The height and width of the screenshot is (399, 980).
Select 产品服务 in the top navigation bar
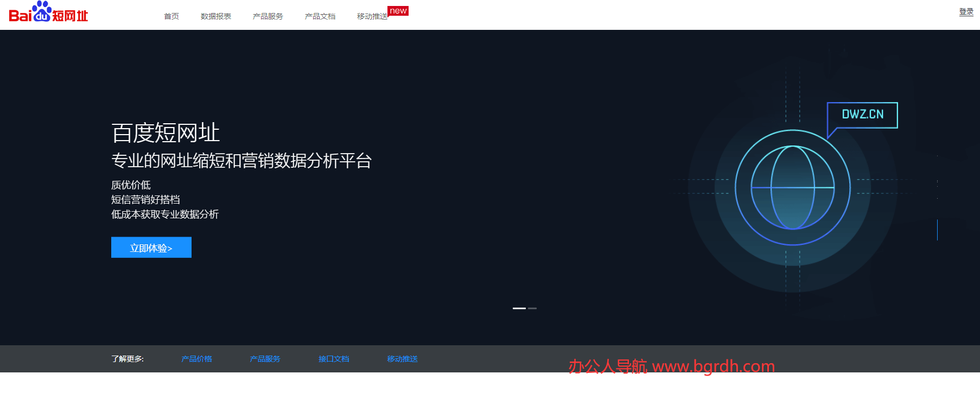point(268,16)
